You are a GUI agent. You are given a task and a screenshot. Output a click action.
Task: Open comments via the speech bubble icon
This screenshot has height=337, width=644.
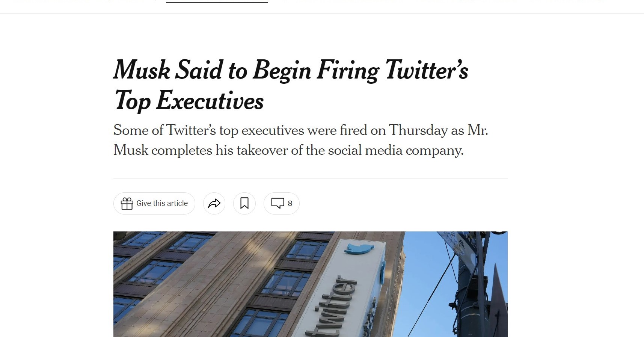click(x=278, y=203)
